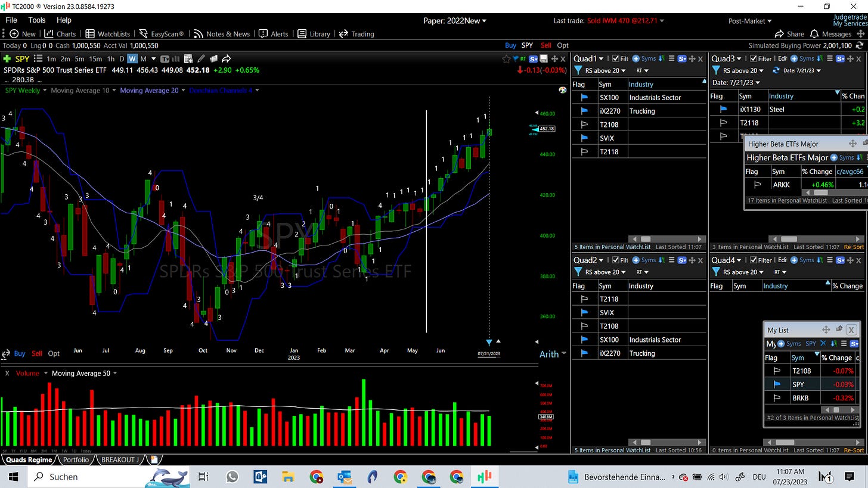The height and width of the screenshot is (488, 868).
Task: Toggle flag for SVIX in Quad2
Action: [x=584, y=312]
